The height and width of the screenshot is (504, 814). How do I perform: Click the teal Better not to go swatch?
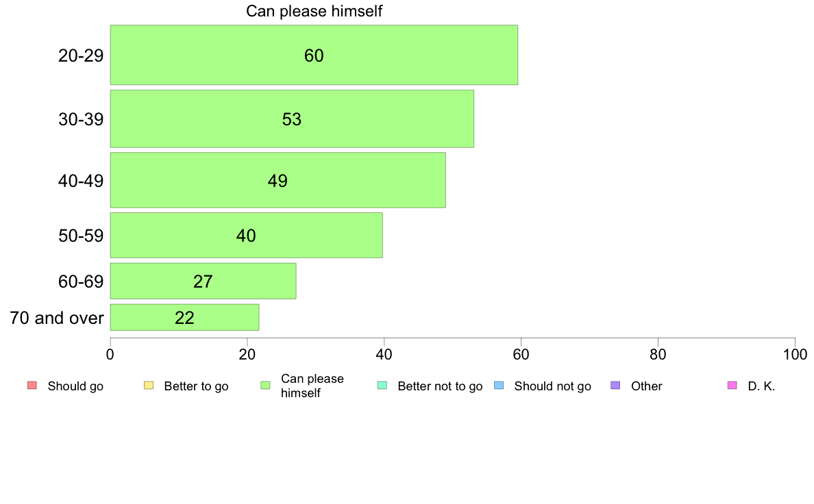[382, 386]
